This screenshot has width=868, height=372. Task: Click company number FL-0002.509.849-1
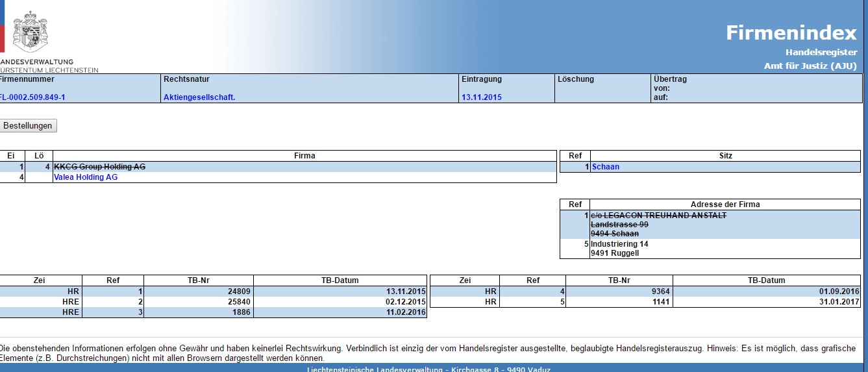(32, 97)
